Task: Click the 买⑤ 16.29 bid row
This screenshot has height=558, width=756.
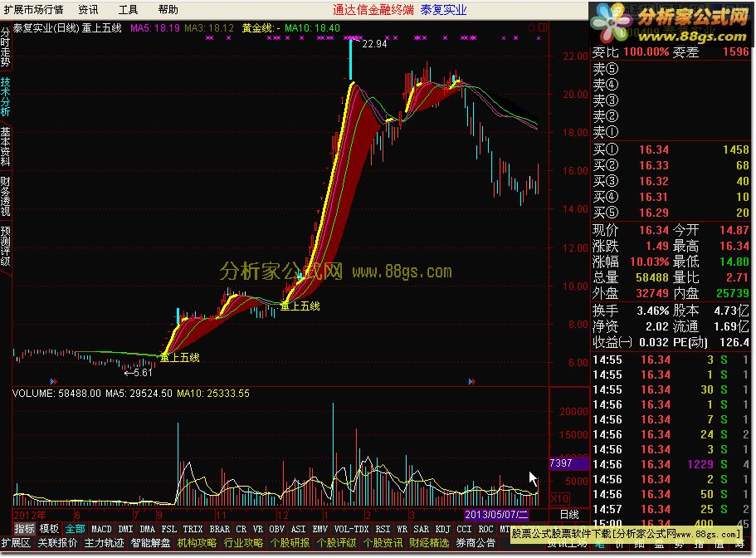Action: 671,213
